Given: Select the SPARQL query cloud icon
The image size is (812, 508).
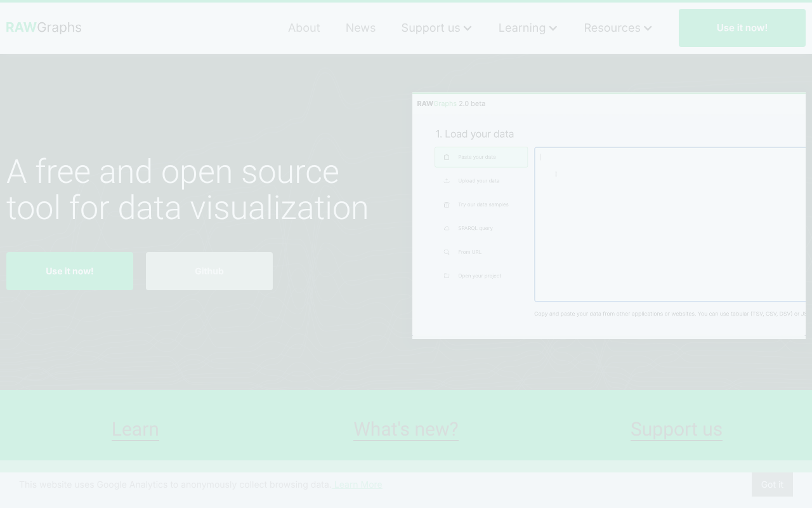Looking at the screenshot, I should pyautogui.click(x=446, y=228).
